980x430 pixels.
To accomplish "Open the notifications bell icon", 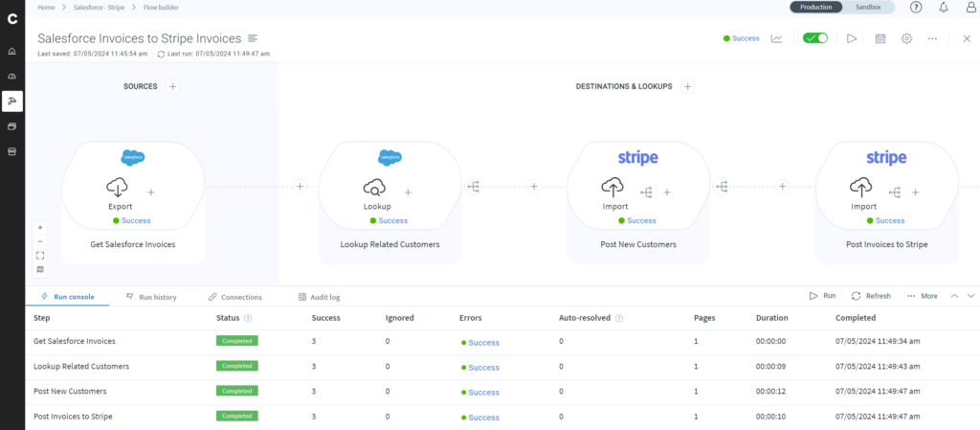I will [x=944, y=8].
